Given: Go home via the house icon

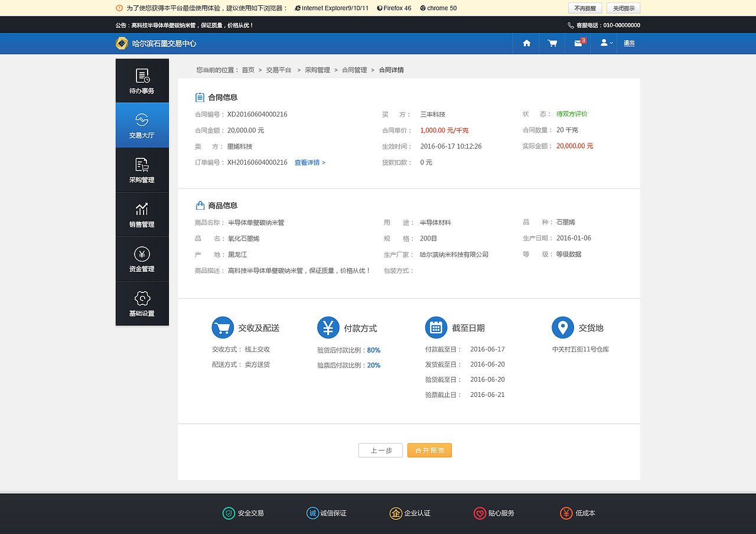Looking at the screenshot, I should (526, 43).
